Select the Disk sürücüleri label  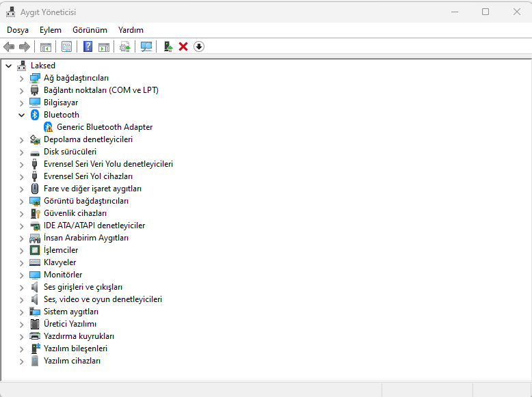click(70, 152)
